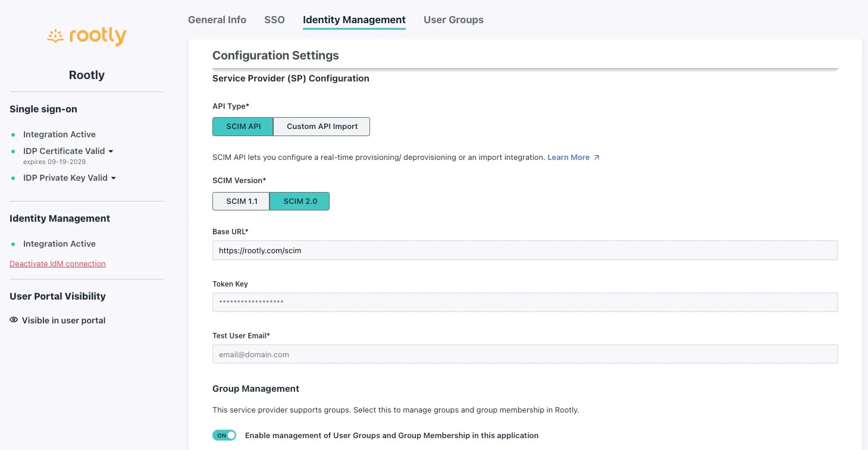Viewport: 868px width, 450px height.
Task: Click the Group Management heading
Action: pyautogui.click(x=256, y=389)
